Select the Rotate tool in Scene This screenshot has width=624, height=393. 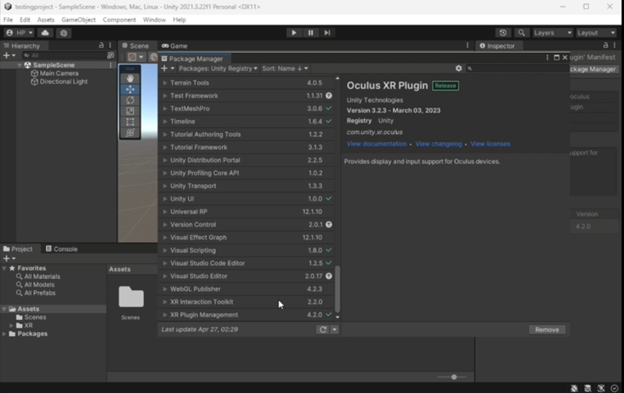(x=130, y=100)
